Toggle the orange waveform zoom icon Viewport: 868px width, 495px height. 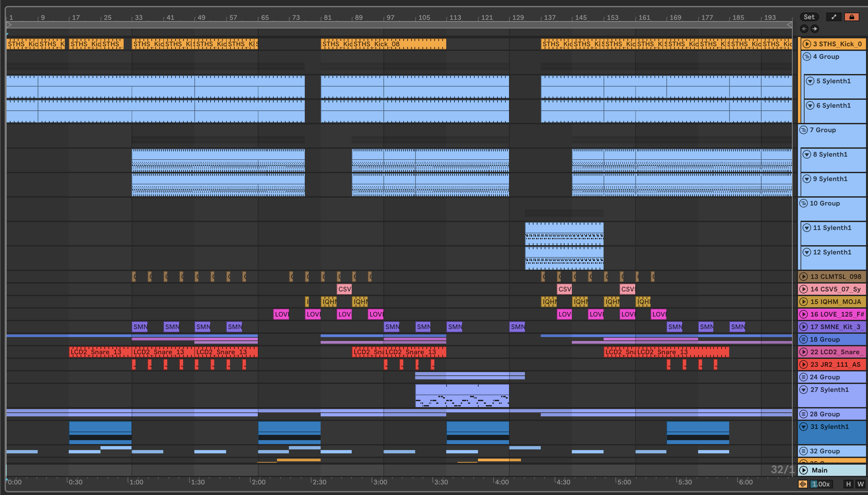(803, 484)
